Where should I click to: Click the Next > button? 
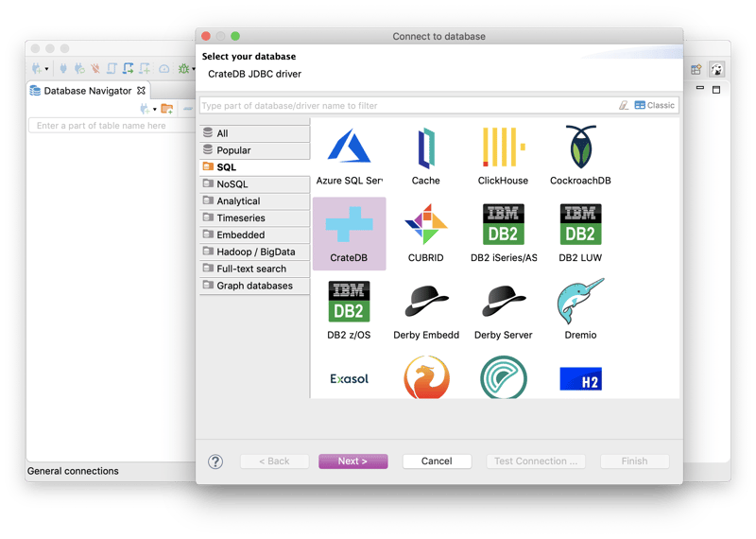pos(352,461)
